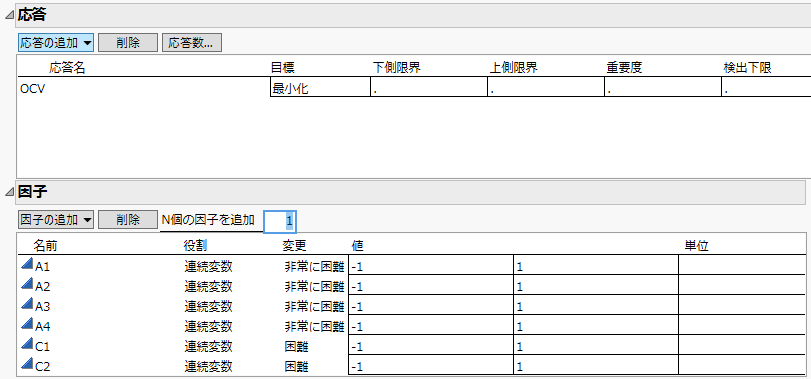Click the 検出下限 cell for OCV
Image resolution: width=811 pixels, height=379 pixels.
coord(766,88)
